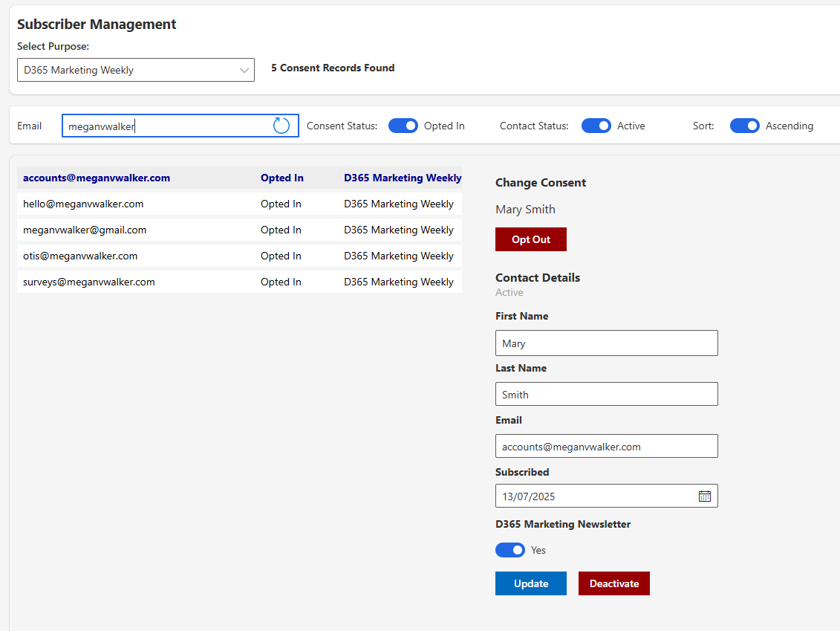Select the surveys@meganvwalker.com row
Screen dimensions: 840x631
click(x=89, y=282)
